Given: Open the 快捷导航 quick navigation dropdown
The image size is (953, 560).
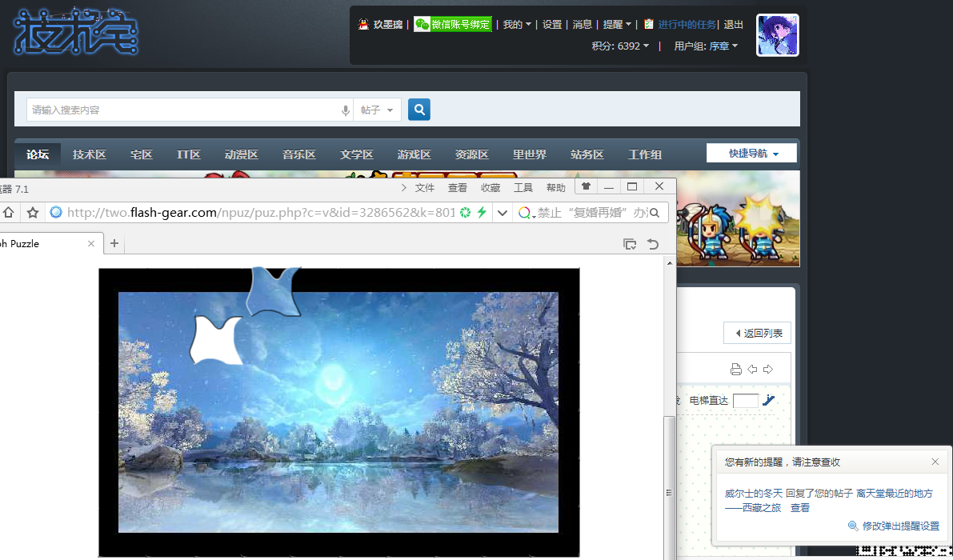Looking at the screenshot, I should [x=751, y=154].
